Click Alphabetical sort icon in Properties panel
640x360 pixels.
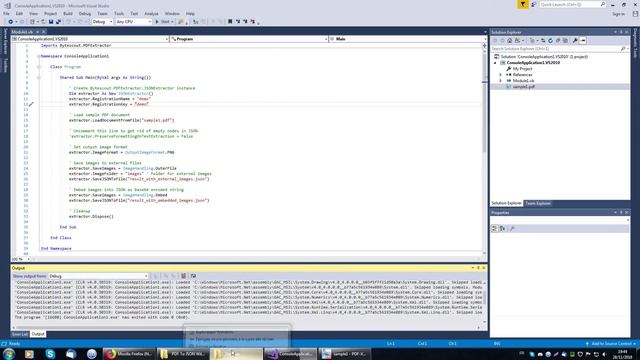tap(502, 229)
